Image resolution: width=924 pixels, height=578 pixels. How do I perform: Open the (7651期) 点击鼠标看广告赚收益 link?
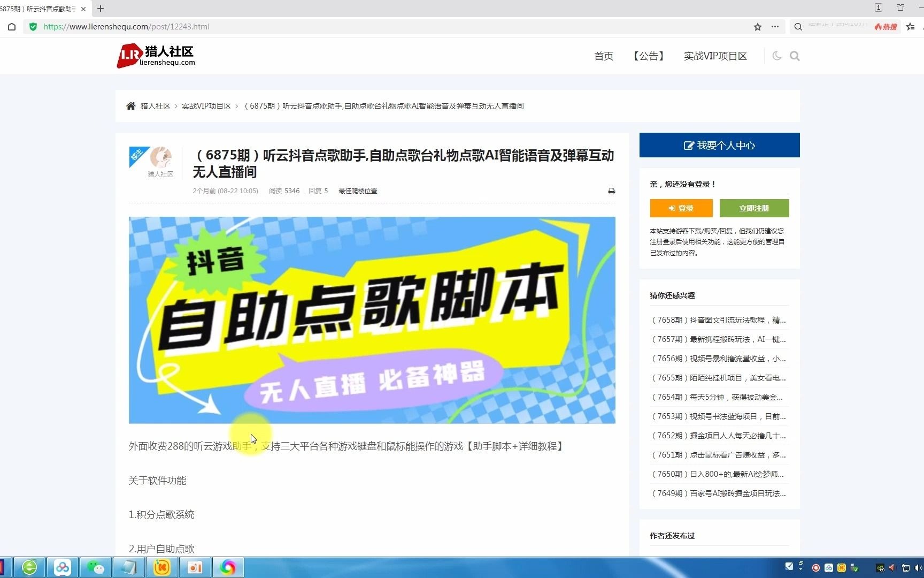click(x=718, y=455)
